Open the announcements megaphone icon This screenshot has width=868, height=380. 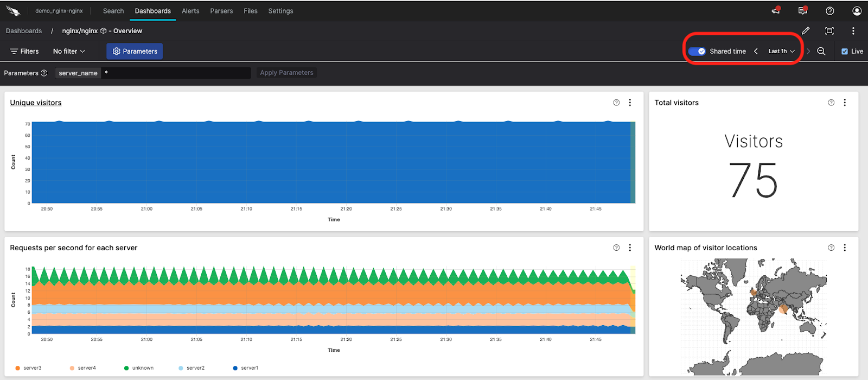[776, 11]
